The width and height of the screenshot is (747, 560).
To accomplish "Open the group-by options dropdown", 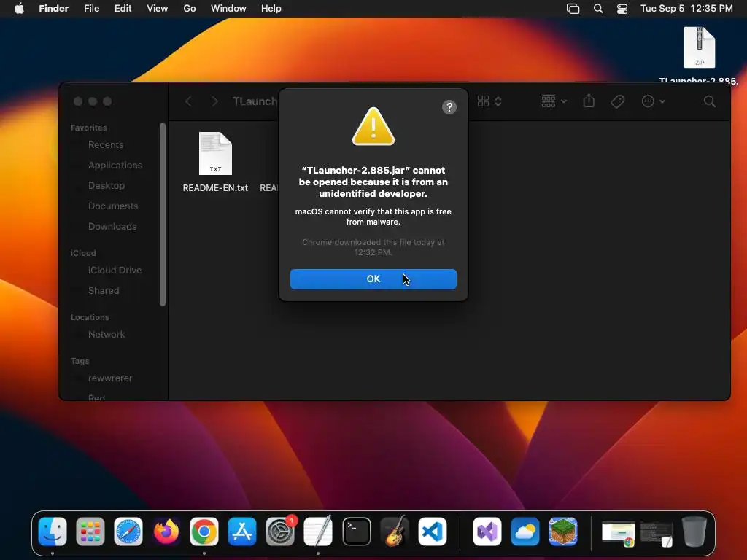I will (x=554, y=101).
